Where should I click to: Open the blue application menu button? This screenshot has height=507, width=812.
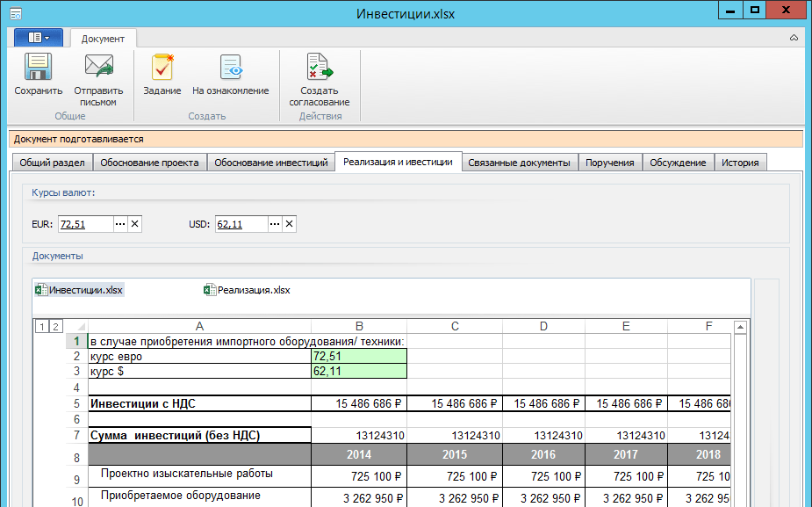39,38
